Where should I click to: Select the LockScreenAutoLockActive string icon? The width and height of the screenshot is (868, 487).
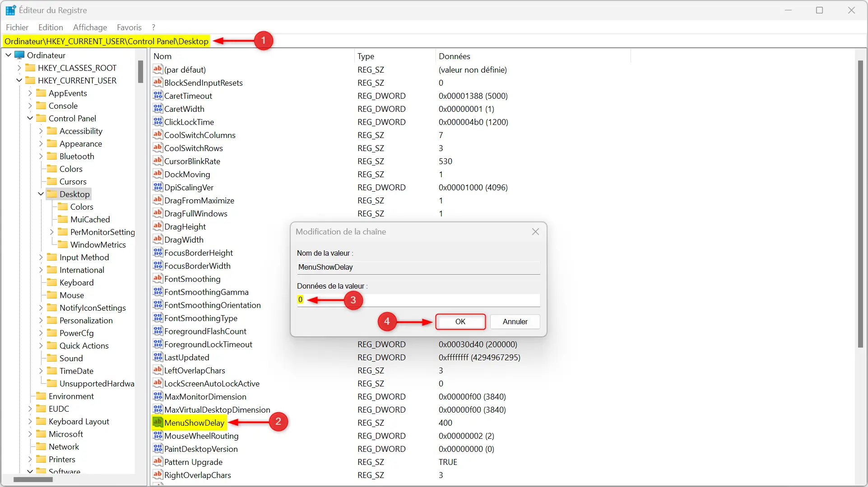158,383
